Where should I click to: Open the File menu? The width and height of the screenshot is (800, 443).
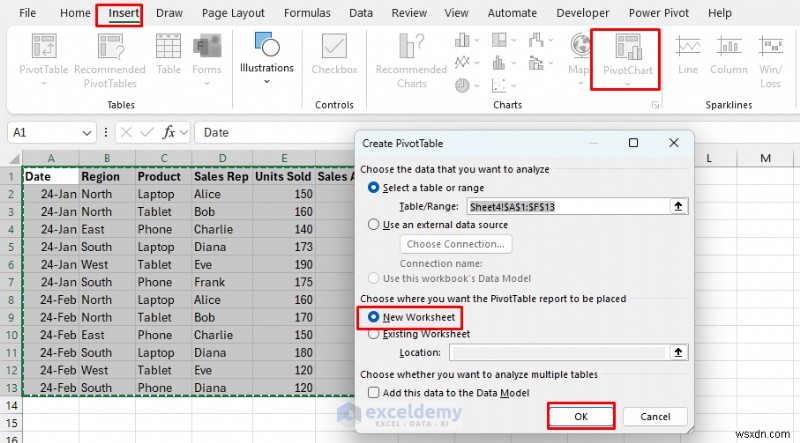point(27,13)
